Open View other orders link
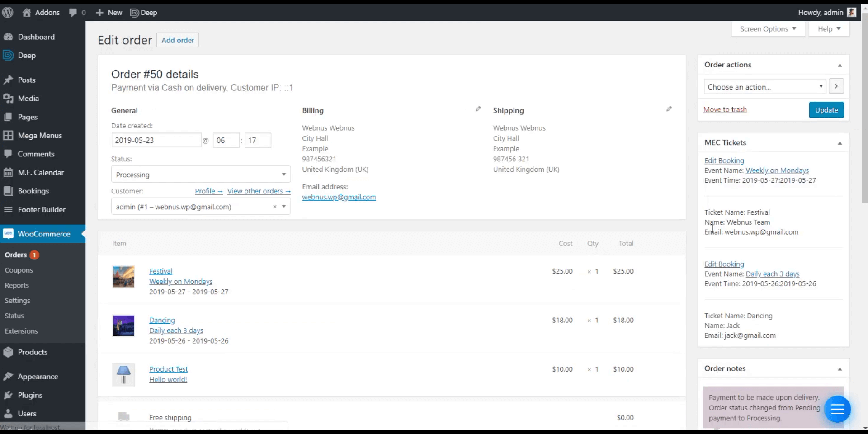The image size is (868, 434). point(259,191)
